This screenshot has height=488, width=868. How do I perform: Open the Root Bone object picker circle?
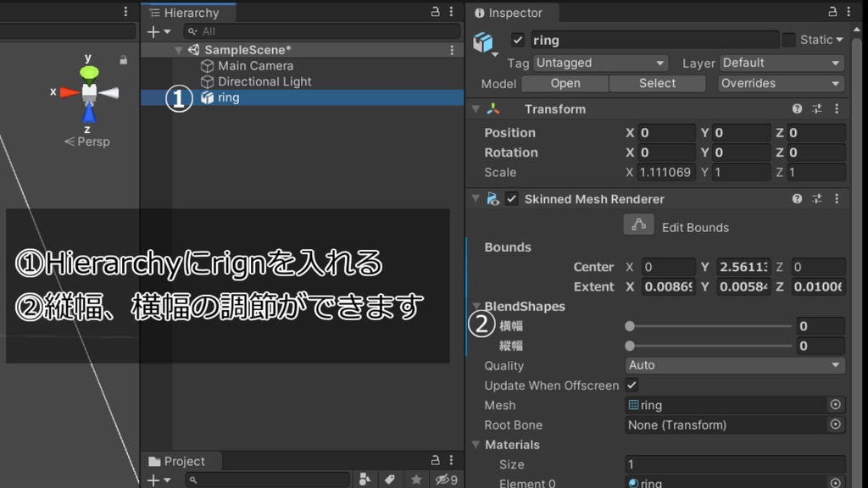tap(837, 424)
